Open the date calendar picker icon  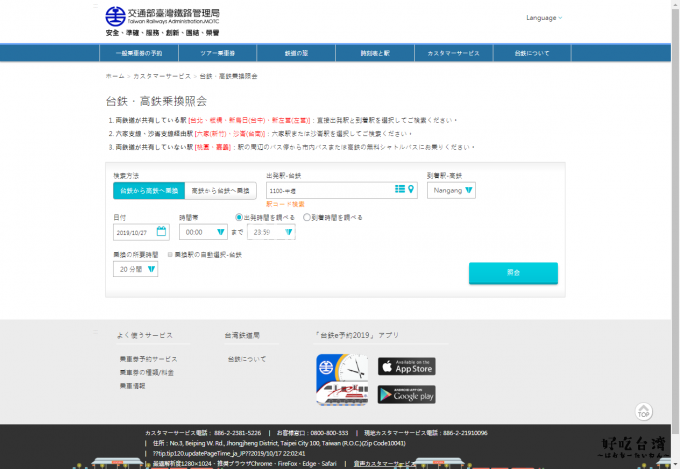click(162, 231)
